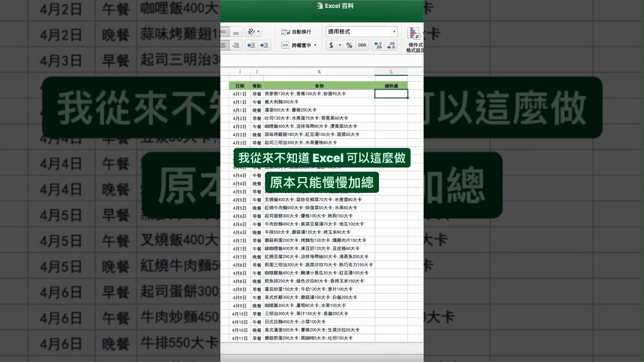Click the increase decimal icon
Screen dimensions: 644x362
click(378, 45)
